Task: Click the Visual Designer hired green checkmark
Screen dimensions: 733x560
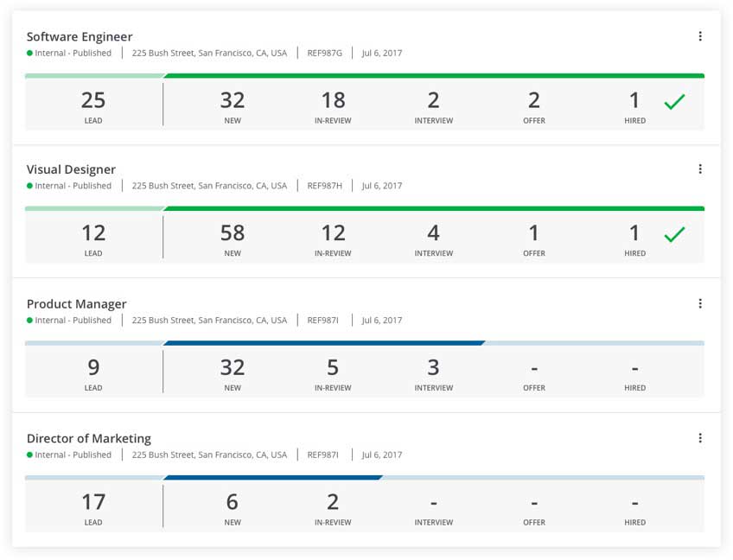Action: pyautogui.click(x=674, y=235)
